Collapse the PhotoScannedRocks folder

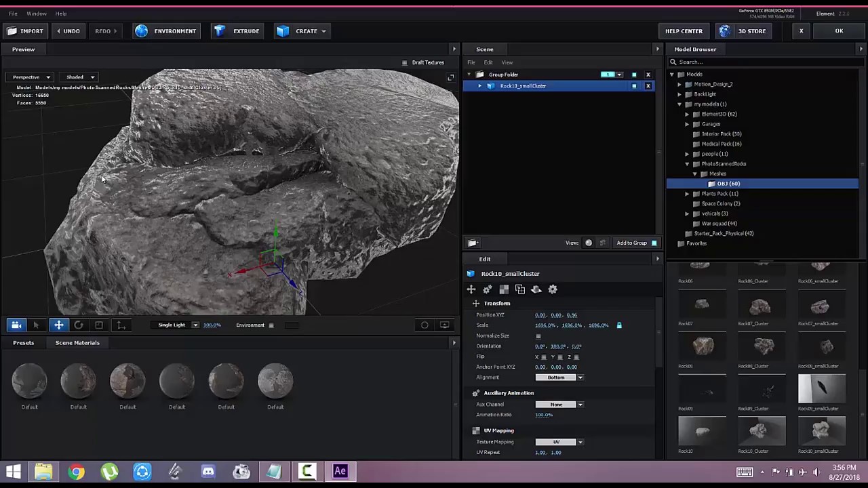[x=687, y=164]
